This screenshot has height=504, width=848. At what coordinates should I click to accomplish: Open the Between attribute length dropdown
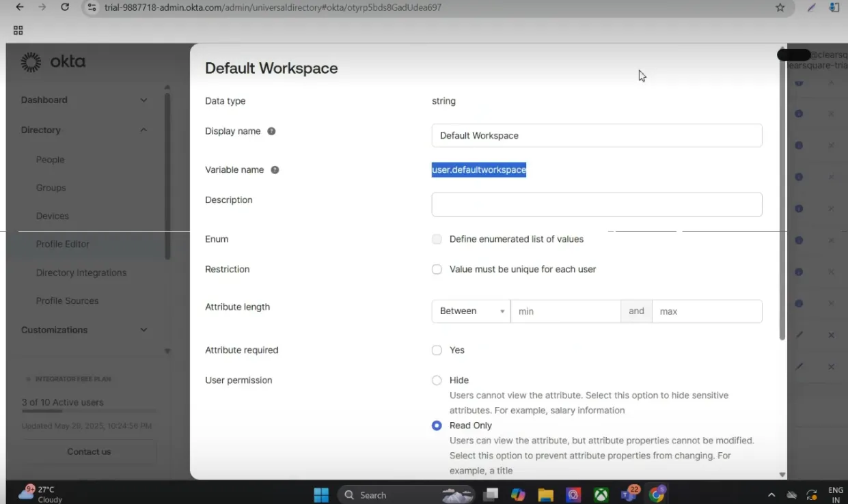[471, 311]
